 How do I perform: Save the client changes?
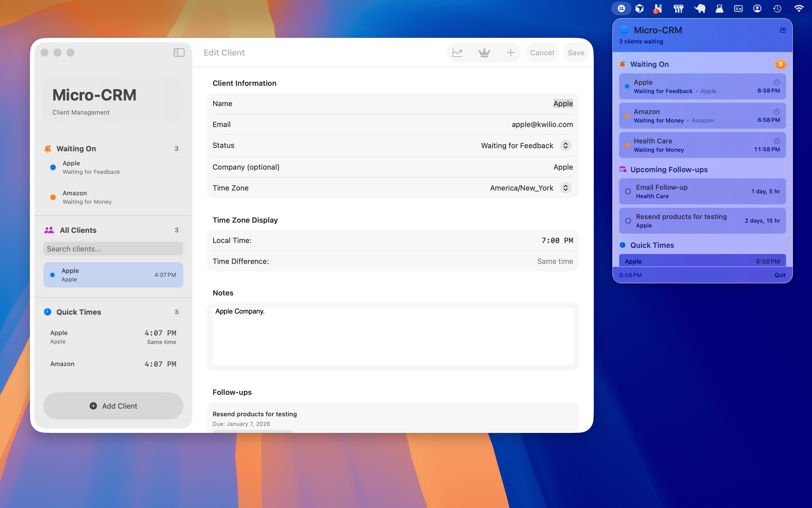[x=576, y=53]
